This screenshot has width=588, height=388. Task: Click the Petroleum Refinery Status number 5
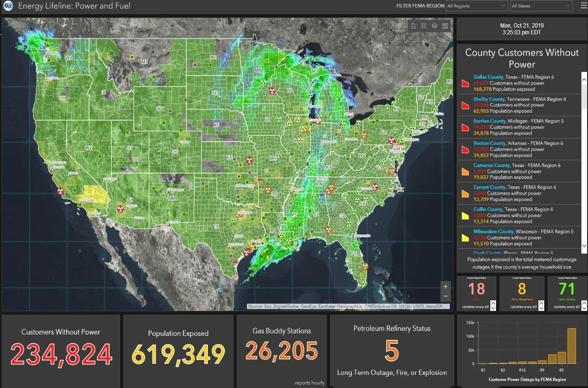coord(392,351)
